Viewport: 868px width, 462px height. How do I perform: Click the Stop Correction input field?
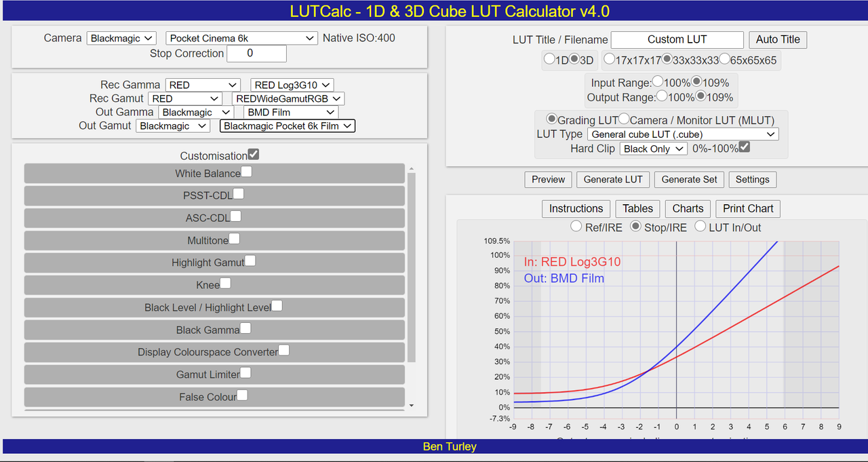(x=256, y=54)
